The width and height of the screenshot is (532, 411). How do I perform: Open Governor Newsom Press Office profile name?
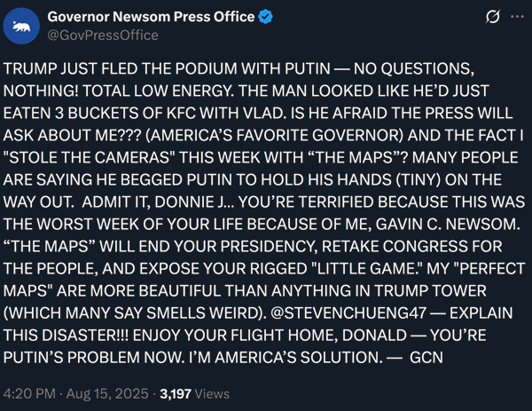point(150,17)
